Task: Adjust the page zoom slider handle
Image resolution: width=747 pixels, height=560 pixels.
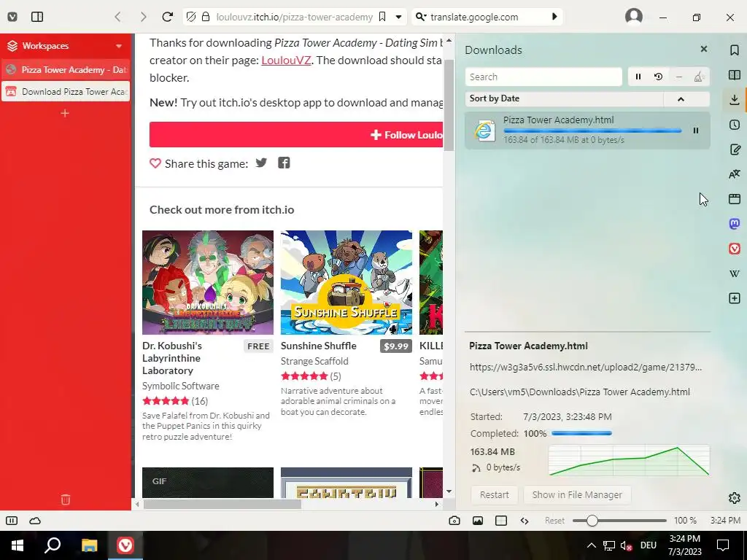Action: tap(592, 521)
